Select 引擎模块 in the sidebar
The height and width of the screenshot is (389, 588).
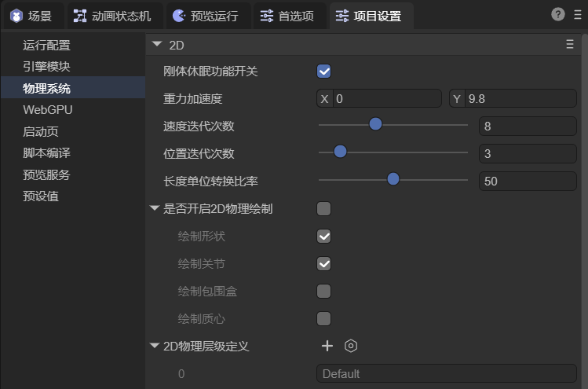(x=46, y=67)
